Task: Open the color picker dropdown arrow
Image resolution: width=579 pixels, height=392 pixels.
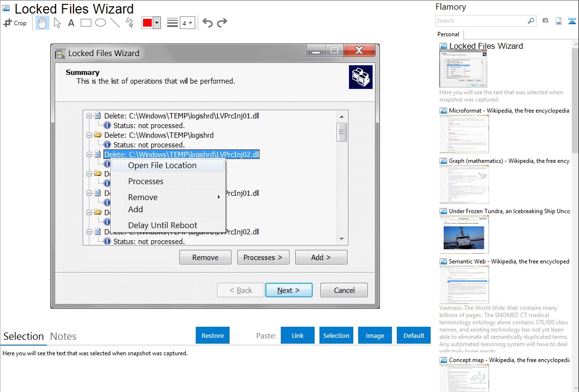Action: coord(157,23)
